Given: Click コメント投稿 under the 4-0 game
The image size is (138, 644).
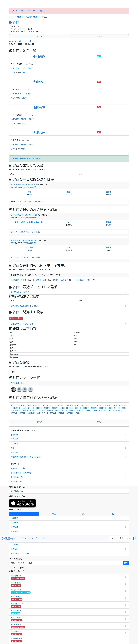Looking at the screenshot, I should click(36, 257).
